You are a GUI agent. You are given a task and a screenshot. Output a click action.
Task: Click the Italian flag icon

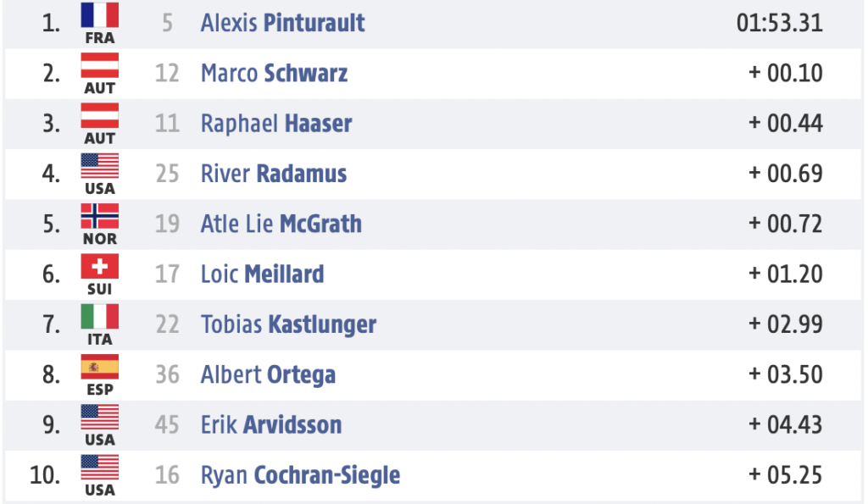(x=100, y=317)
